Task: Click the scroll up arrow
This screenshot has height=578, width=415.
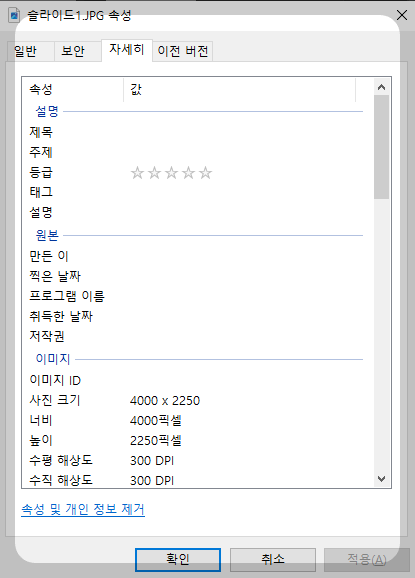Action: tap(381, 87)
